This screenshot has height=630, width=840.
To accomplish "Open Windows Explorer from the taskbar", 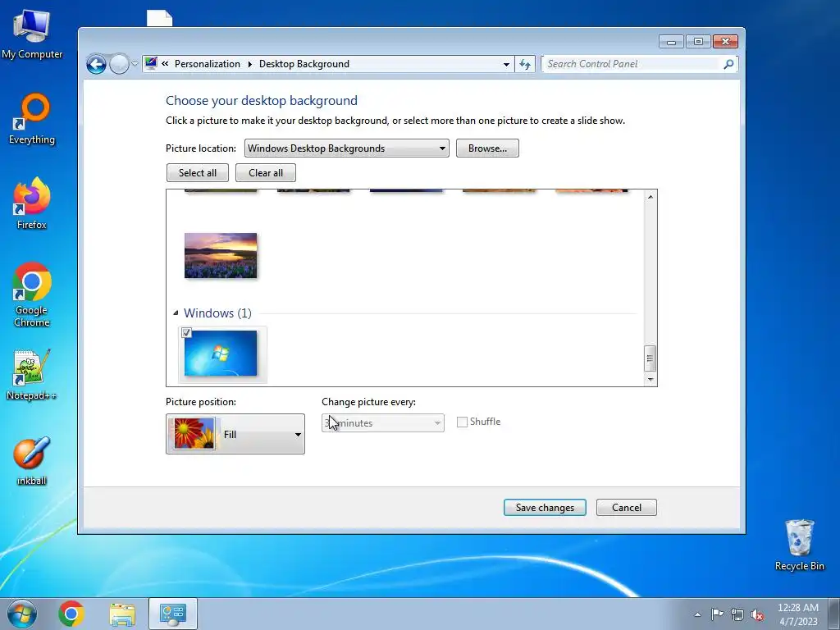I will 122,614.
